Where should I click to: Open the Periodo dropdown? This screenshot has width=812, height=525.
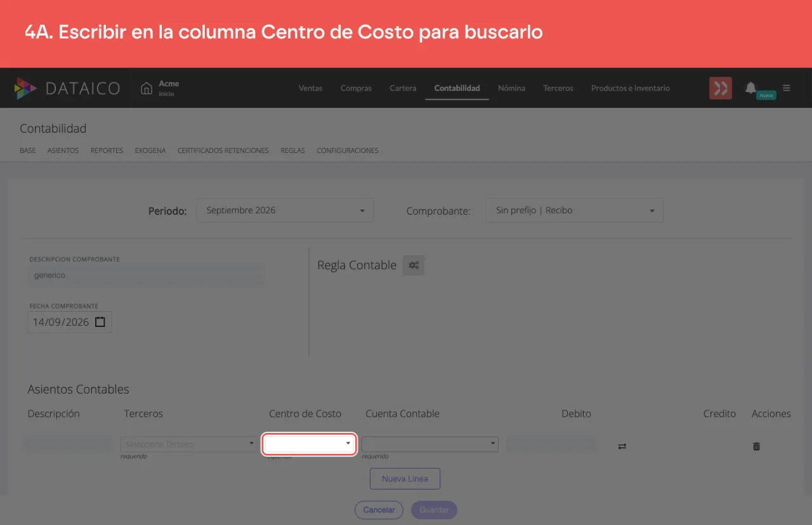point(285,210)
